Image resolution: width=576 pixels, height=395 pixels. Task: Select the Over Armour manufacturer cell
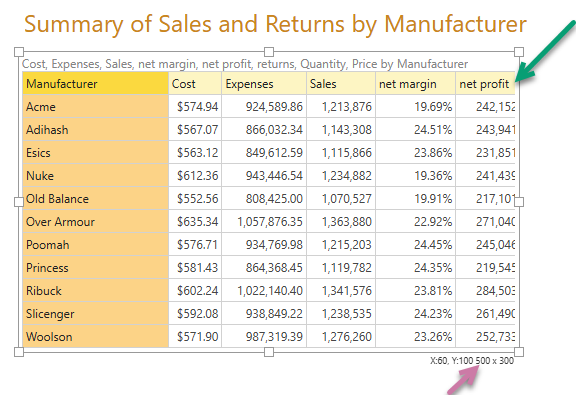click(x=96, y=222)
